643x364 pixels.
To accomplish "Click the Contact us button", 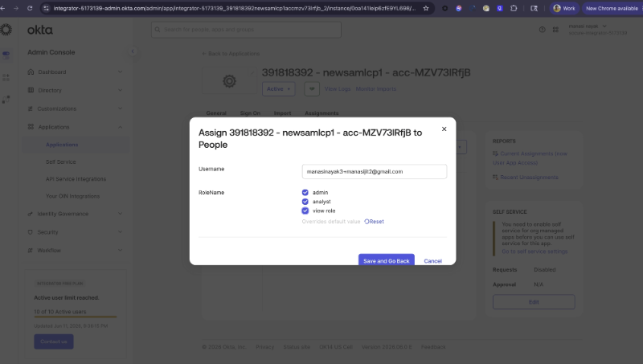I will click(x=54, y=342).
